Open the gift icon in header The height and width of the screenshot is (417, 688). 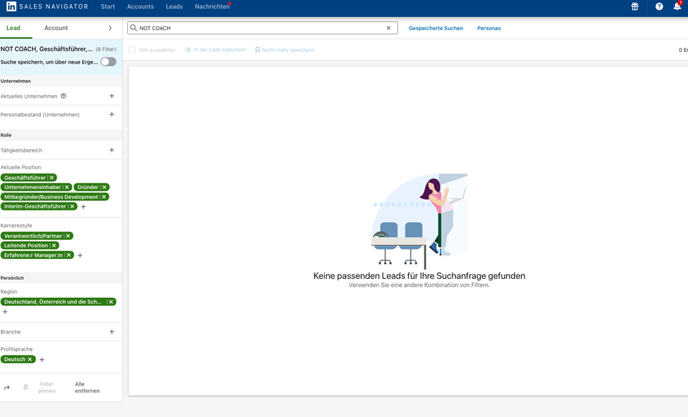pyautogui.click(x=634, y=7)
